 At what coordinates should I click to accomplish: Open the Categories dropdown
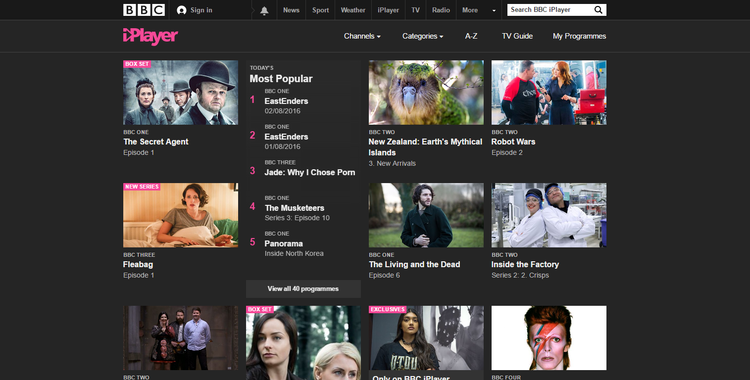coord(422,36)
